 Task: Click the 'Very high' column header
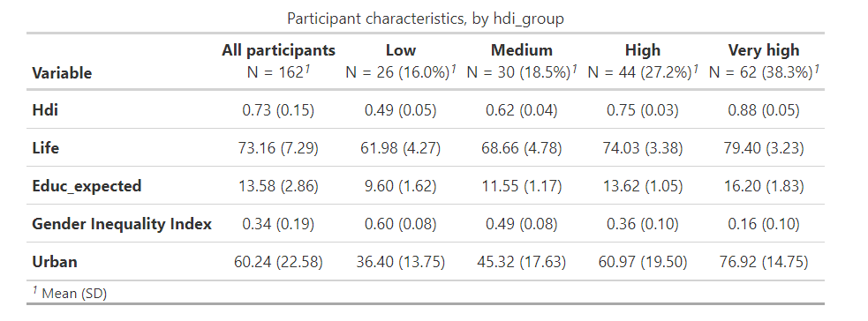pos(764,50)
